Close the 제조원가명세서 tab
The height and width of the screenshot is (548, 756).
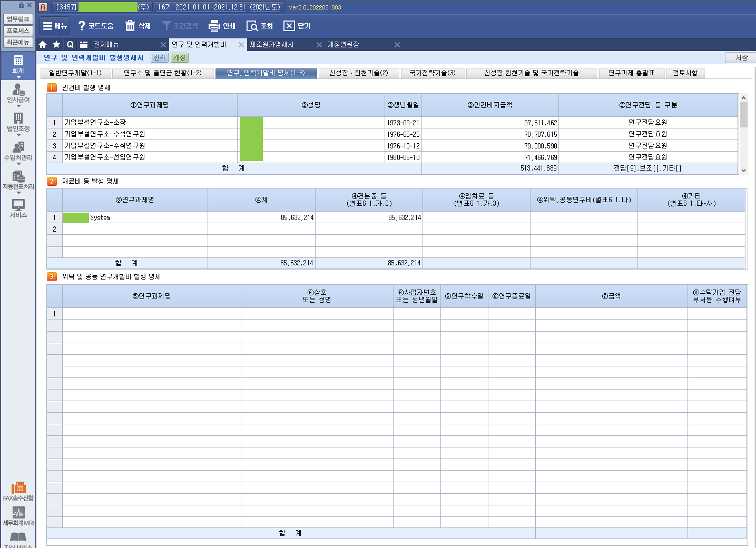319,45
